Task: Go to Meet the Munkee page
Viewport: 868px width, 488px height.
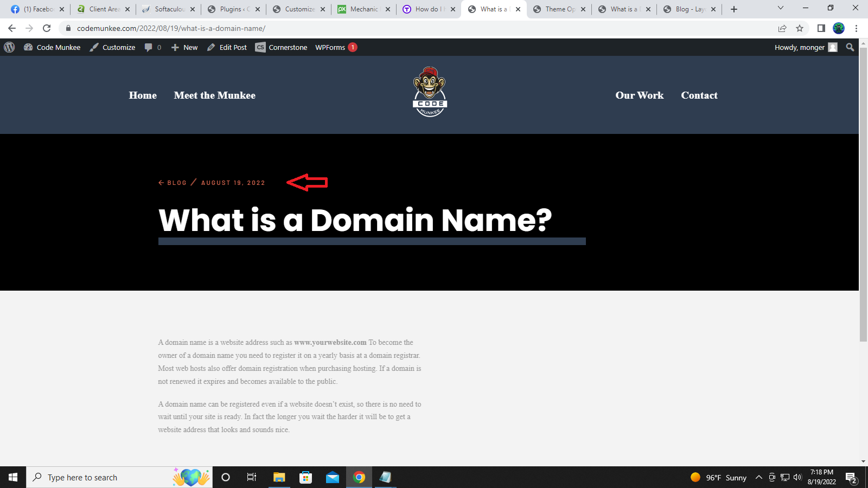Action: tap(214, 95)
